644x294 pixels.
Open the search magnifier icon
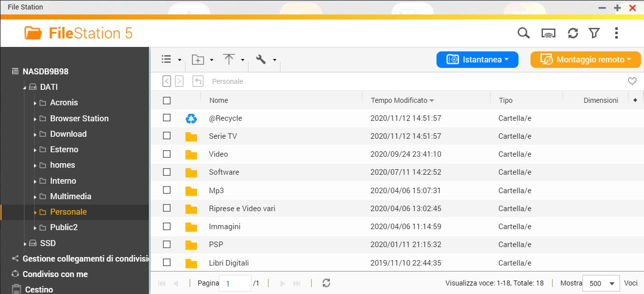click(523, 33)
